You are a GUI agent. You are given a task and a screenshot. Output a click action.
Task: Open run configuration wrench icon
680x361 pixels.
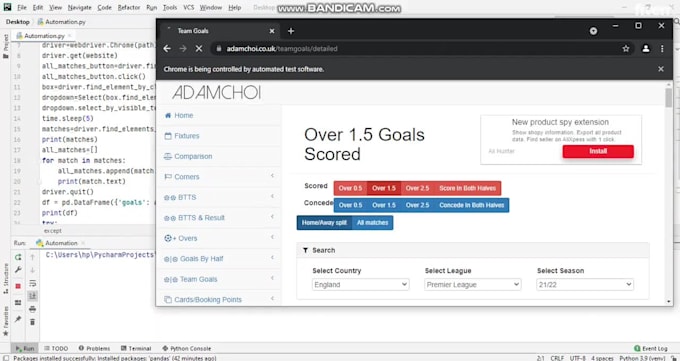pos(18,270)
